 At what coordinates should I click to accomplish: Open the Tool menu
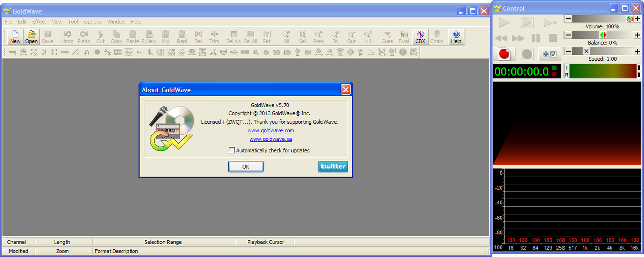(x=73, y=22)
